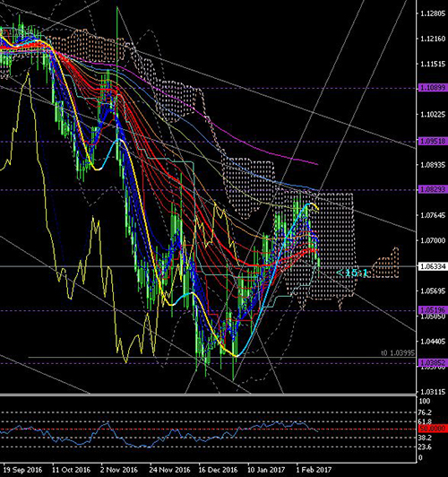Screen dimensions: 448x477
Task: Click the 1.12805 top price scale value
Action: [x=433, y=13]
